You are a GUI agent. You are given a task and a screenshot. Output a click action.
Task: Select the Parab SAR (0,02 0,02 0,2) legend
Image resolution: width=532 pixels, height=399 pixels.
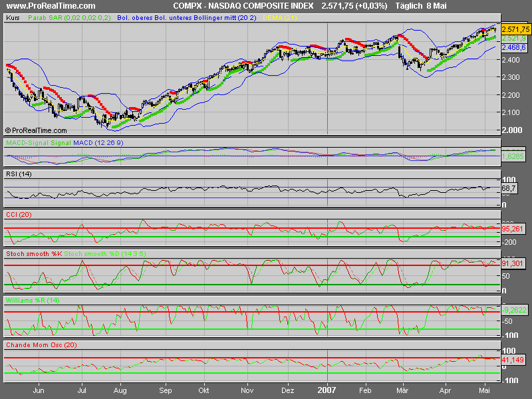pyautogui.click(x=69, y=18)
